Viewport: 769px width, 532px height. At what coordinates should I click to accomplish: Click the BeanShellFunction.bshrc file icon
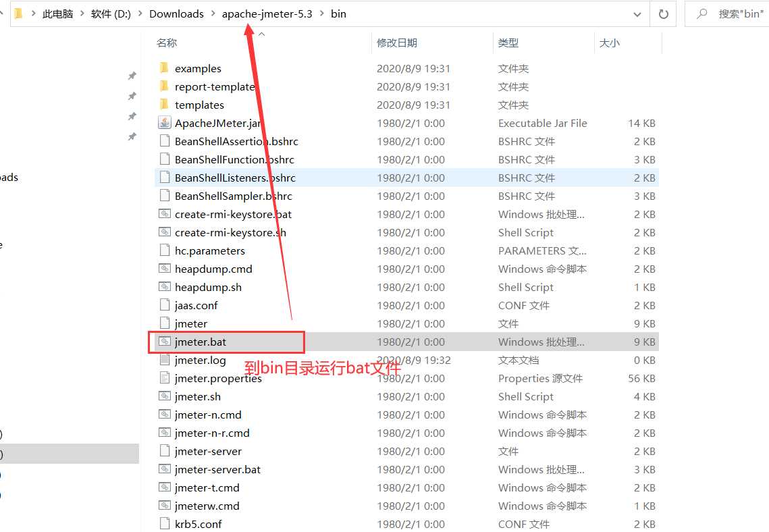pos(164,159)
